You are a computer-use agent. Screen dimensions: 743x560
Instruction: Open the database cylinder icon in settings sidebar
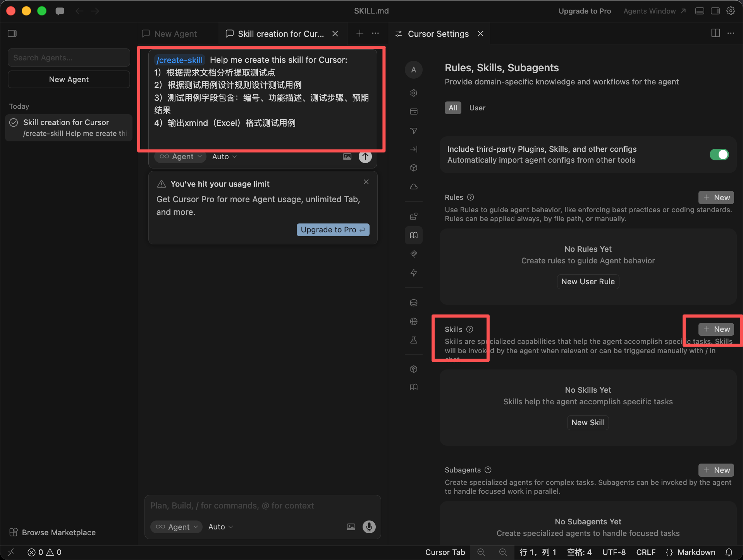click(x=414, y=303)
